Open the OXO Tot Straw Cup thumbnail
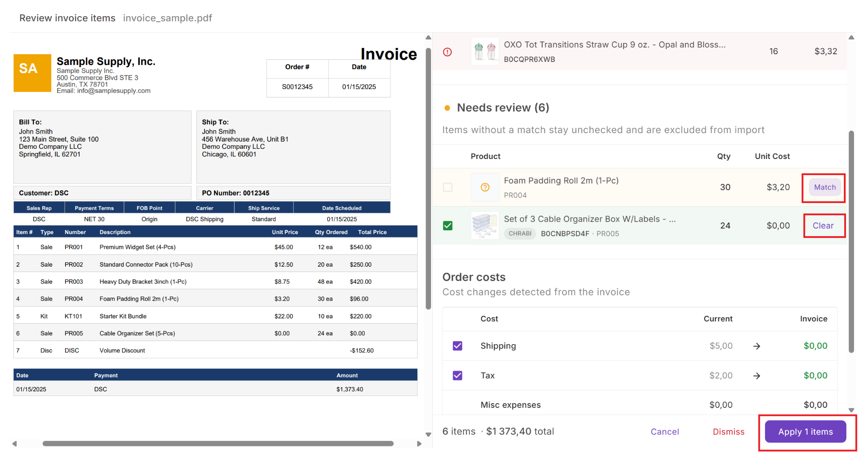Viewport: 868px width, 460px height. click(x=485, y=51)
